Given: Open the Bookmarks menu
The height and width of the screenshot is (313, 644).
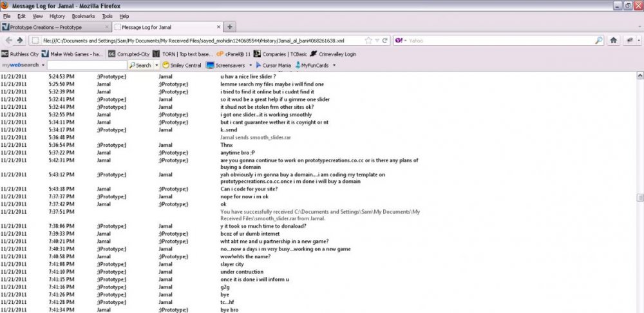Looking at the screenshot, I should [82, 15].
